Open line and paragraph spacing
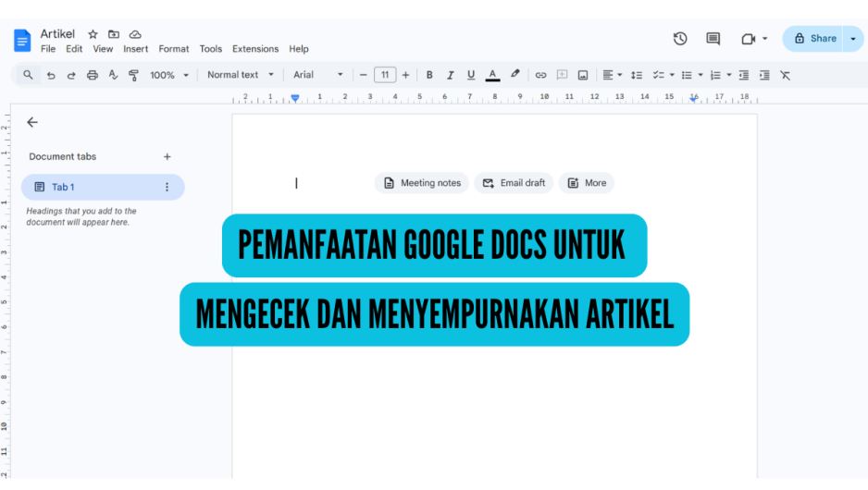 (x=637, y=75)
